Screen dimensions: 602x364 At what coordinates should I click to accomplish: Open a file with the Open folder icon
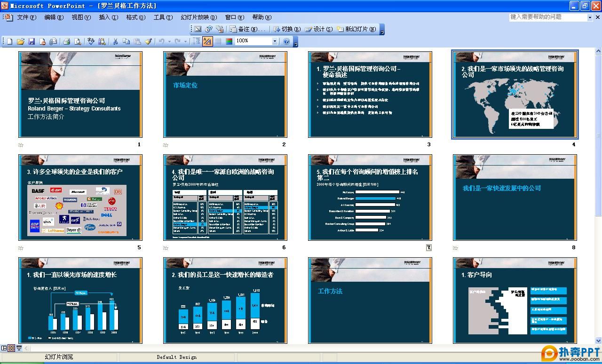[21, 41]
